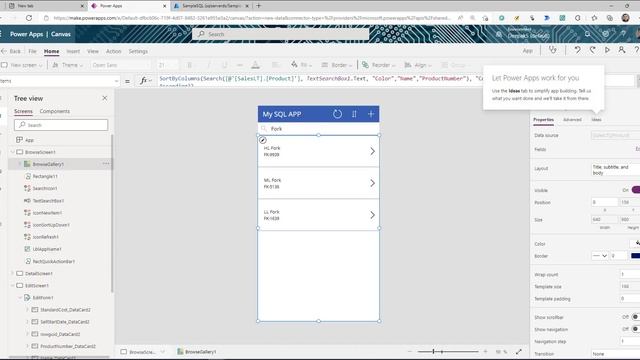
Task: Click the zoom slider at bottom
Action: (x=448, y=351)
